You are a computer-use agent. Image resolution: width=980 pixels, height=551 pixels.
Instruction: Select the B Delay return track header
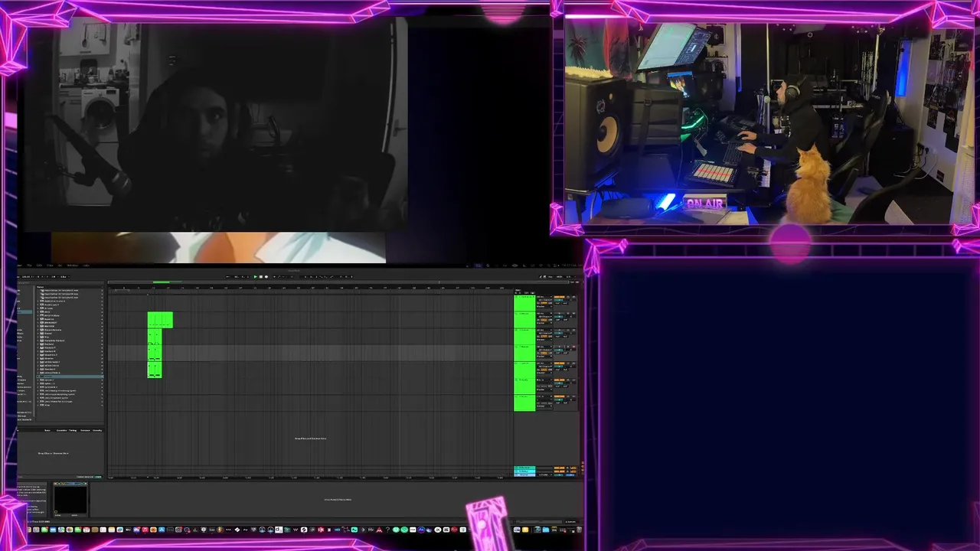pyautogui.click(x=524, y=471)
